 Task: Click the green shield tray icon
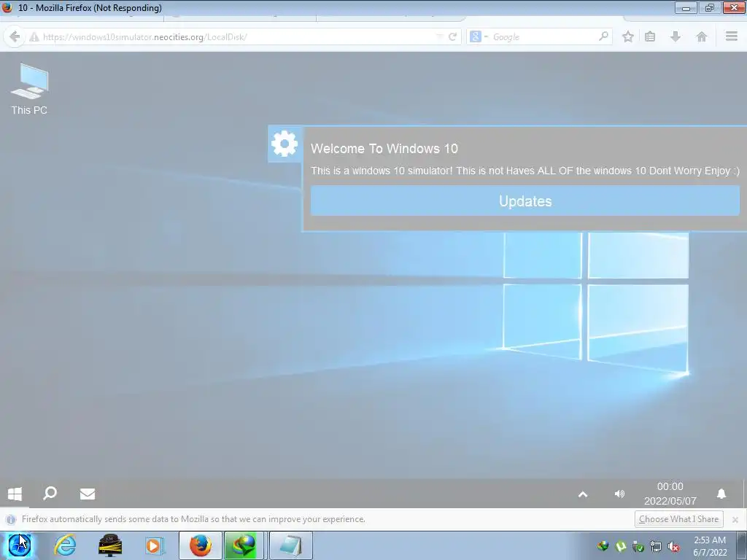tap(638, 546)
